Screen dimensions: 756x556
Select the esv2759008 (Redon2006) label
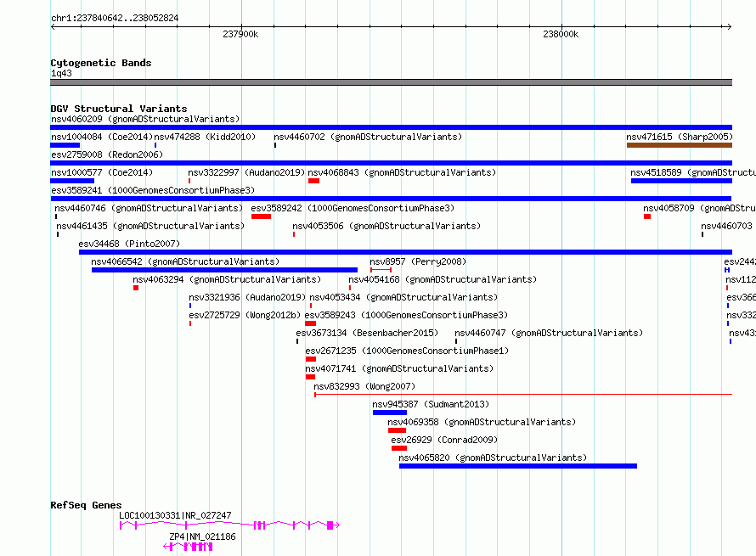[x=107, y=154]
